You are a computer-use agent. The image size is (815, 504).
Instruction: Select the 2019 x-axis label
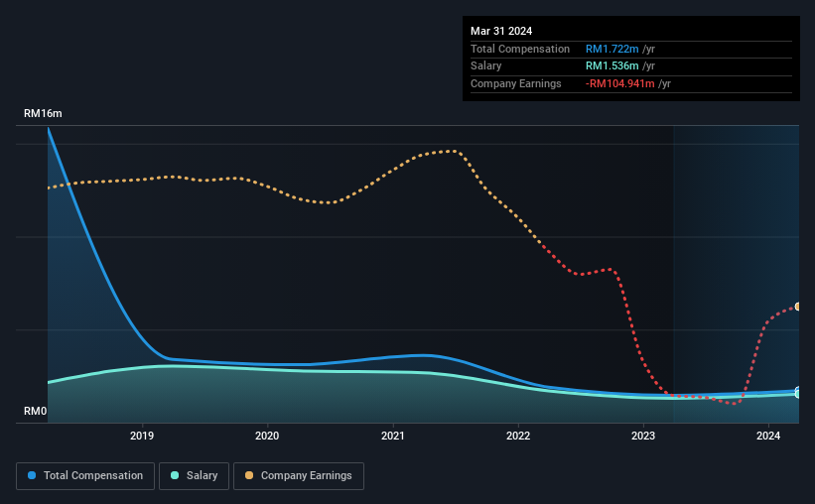(142, 436)
